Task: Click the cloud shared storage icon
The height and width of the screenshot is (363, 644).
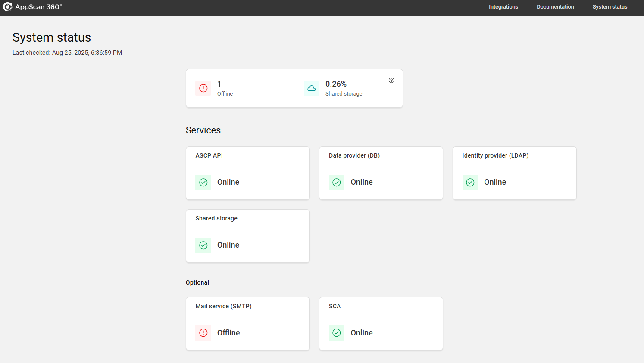Action: coord(312,88)
